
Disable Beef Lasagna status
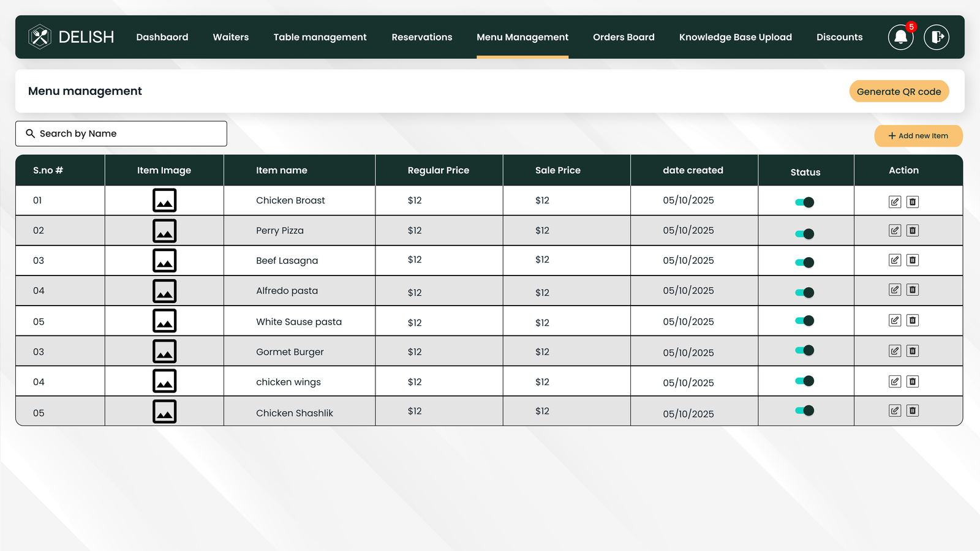point(805,263)
